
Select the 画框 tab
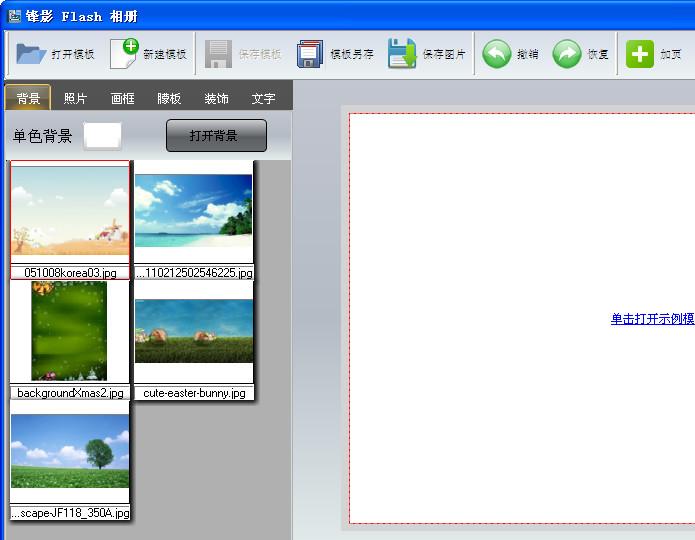point(122,98)
